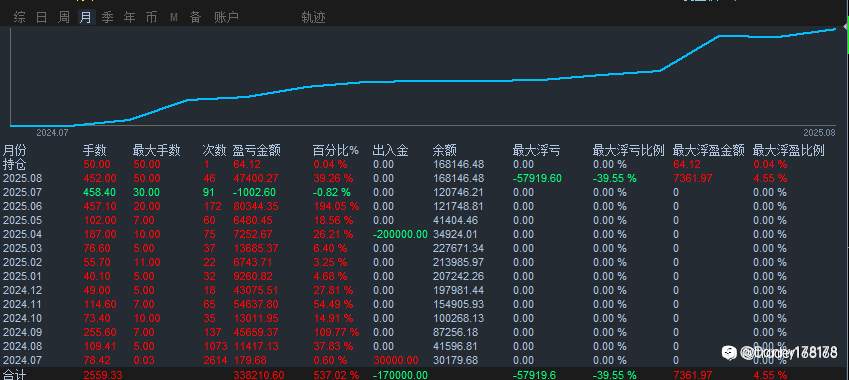
Task: Switch to the 年 yearly tab
Action: click(130, 17)
